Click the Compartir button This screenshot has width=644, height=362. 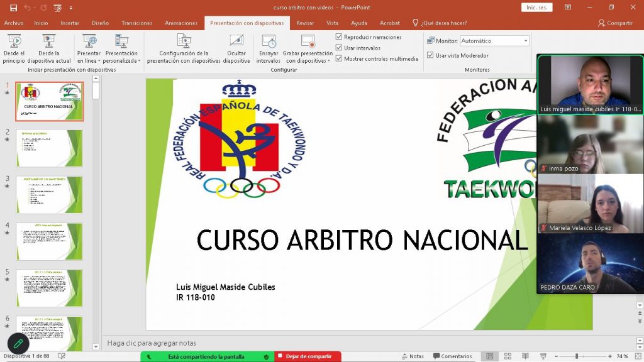(x=615, y=23)
